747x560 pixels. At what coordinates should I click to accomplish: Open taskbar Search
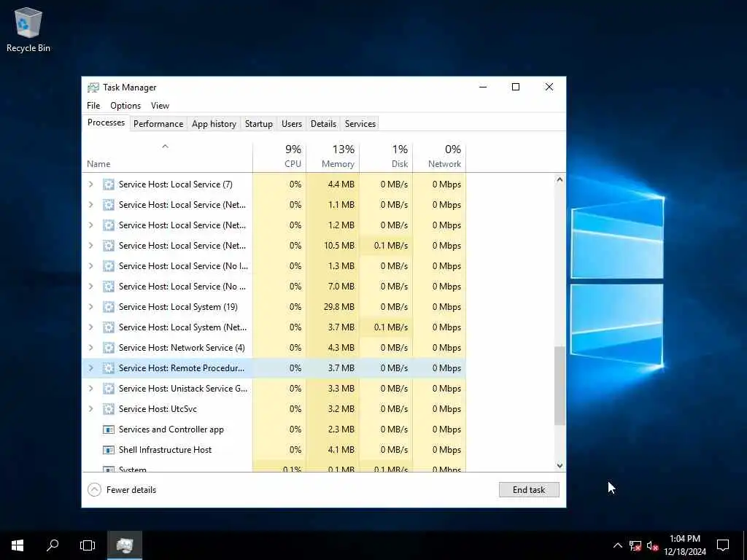[53, 545]
